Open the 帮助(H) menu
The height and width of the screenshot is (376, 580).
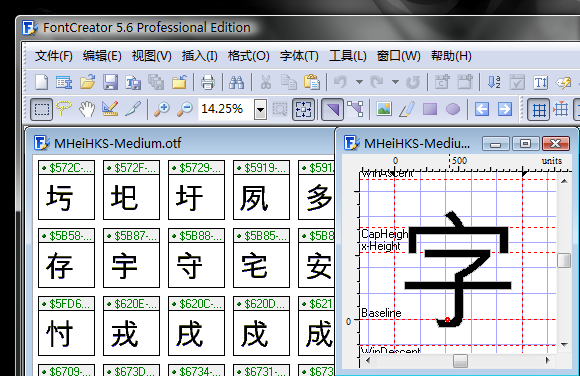(x=451, y=56)
